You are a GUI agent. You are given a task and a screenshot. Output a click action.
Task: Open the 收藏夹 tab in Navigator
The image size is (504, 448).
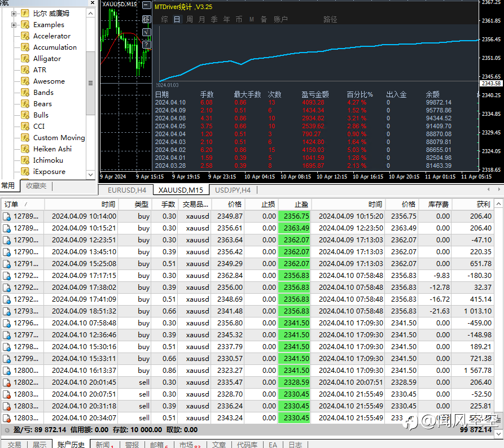(x=36, y=186)
